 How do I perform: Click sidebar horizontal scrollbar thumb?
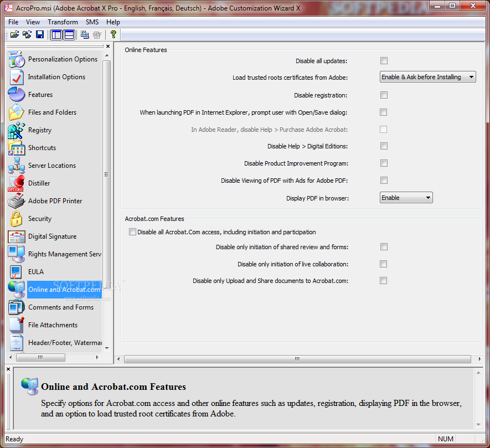click(x=40, y=357)
